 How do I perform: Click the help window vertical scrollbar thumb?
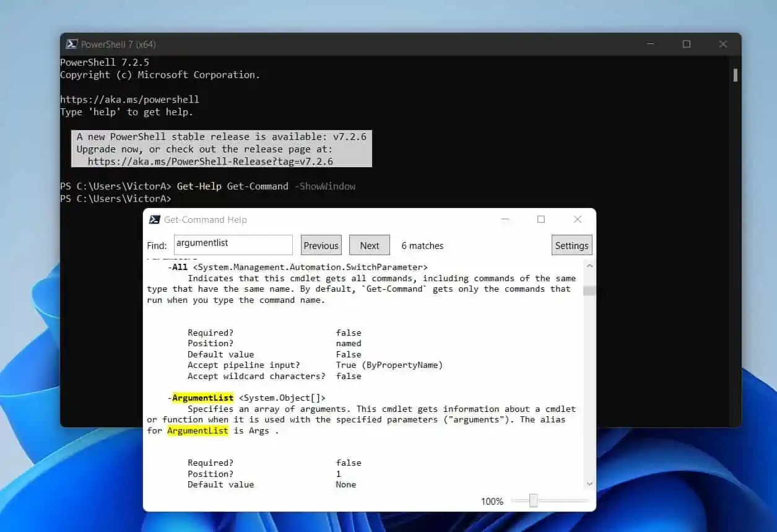coord(589,290)
